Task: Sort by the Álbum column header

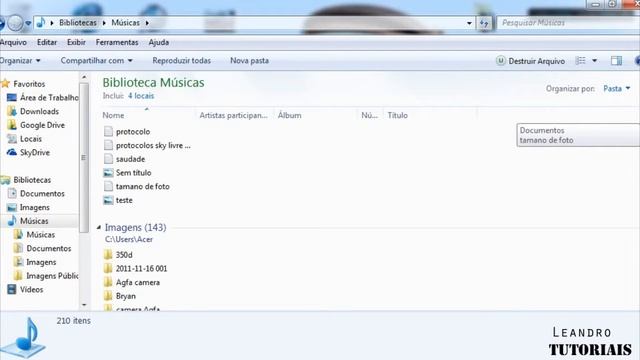Action: point(290,116)
